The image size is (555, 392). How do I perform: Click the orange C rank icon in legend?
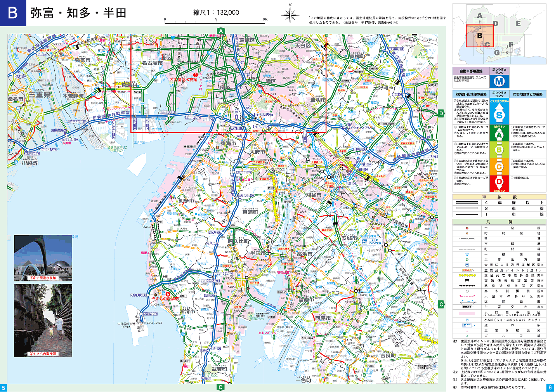pos(499,167)
